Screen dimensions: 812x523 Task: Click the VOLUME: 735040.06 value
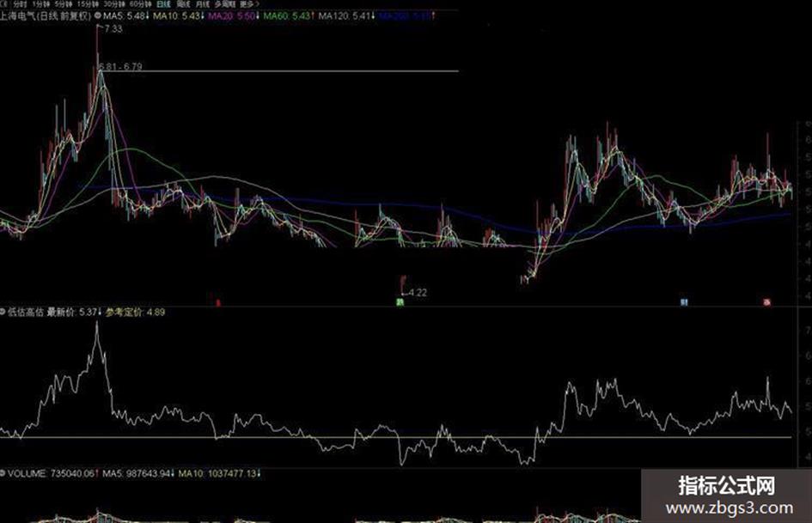tap(53, 473)
